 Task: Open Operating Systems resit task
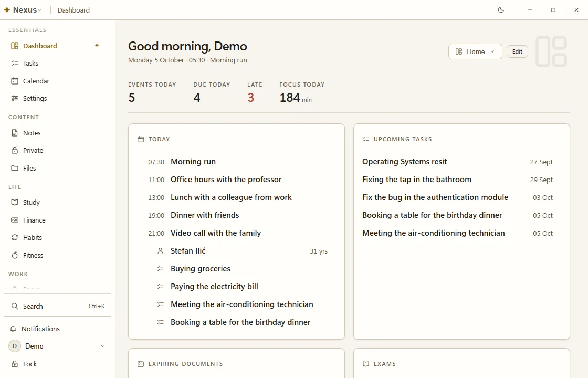(461, 162)
